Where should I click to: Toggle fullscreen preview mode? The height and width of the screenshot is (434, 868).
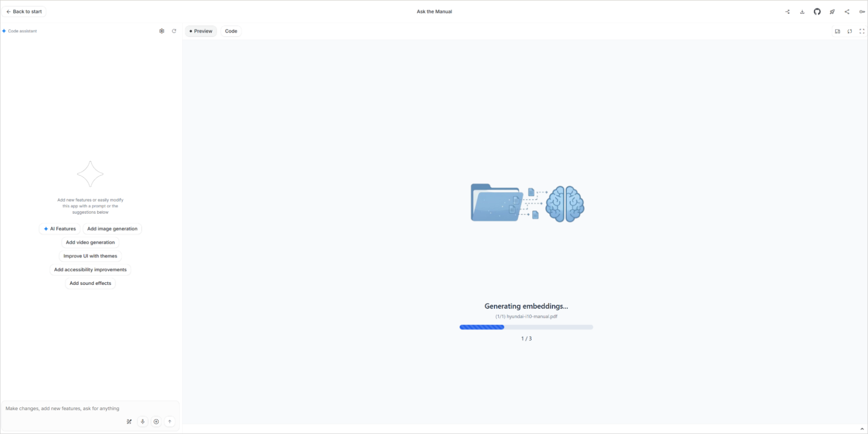[x=862, y=31]
